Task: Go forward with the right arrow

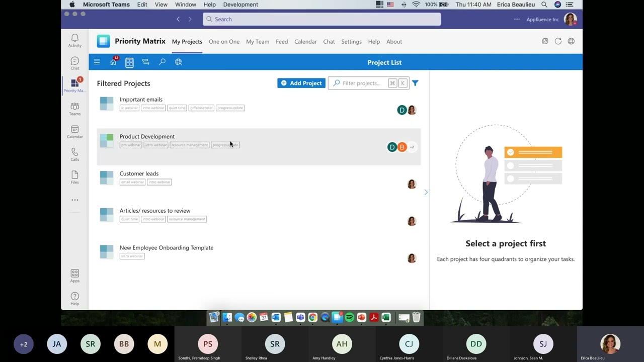Action: pos(190,19)
